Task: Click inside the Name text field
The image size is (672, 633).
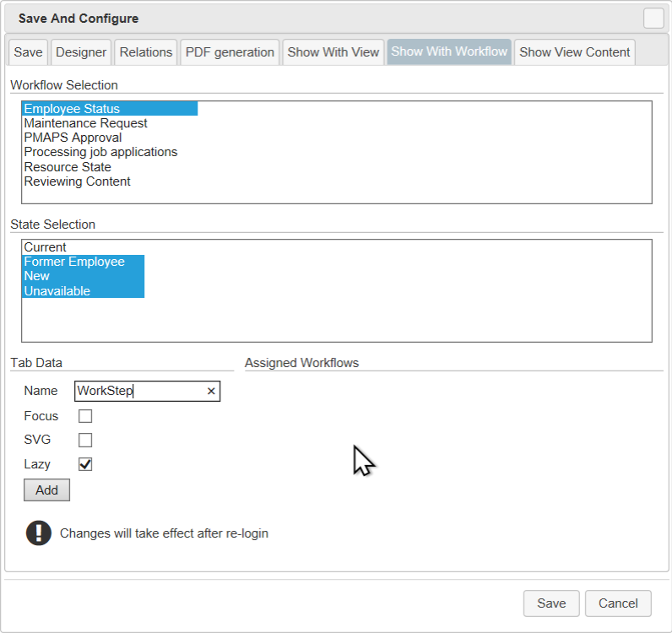Action: (x=138, y=391)
